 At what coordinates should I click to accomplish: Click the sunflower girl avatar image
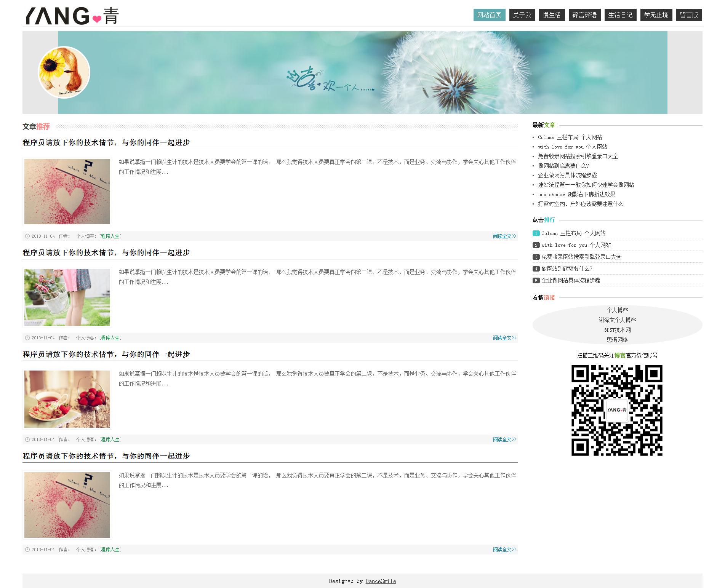[x=64, y=72]
